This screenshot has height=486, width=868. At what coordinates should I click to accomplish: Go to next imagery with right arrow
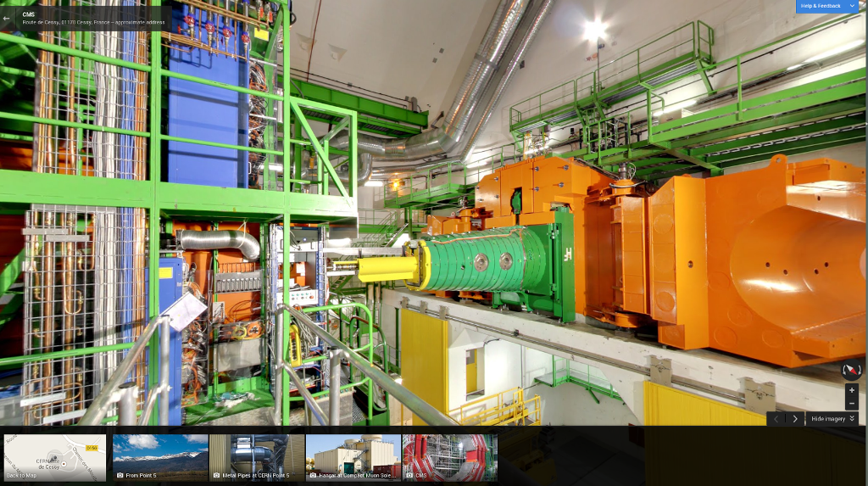(x=795, y=419)
